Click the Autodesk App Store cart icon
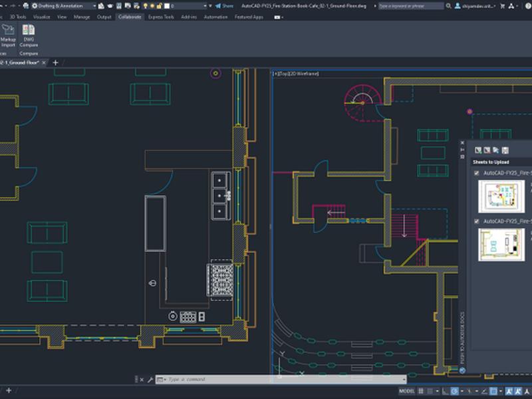The image size is (532, 399). (x=503, y=6)
